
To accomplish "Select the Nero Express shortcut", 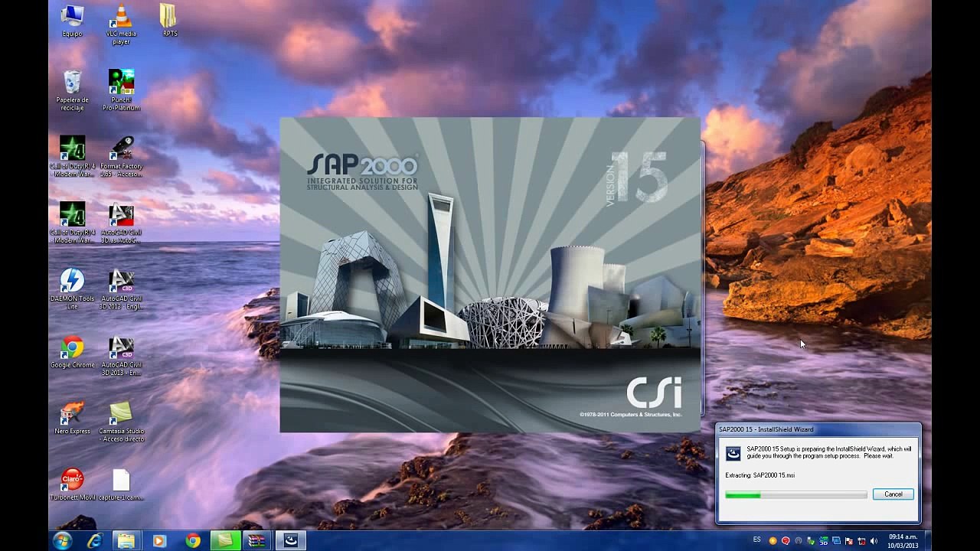I will [x=72, y=418].
